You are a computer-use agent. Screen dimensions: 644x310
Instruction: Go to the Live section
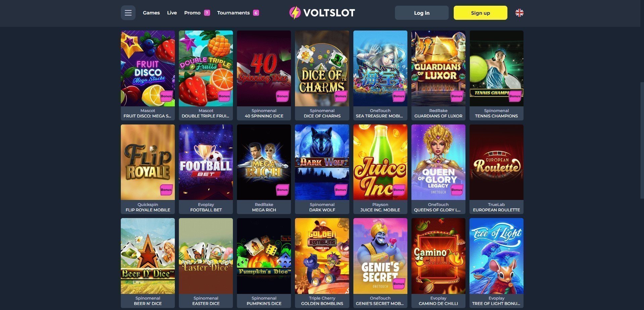point(172,13)
